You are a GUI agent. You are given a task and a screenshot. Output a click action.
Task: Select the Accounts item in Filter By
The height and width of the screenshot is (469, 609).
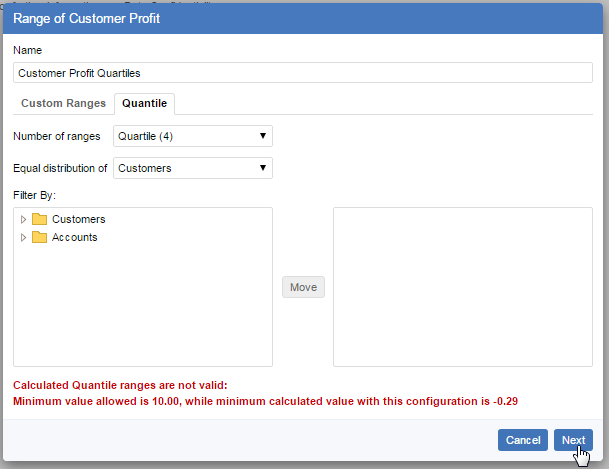pos(74,237)
